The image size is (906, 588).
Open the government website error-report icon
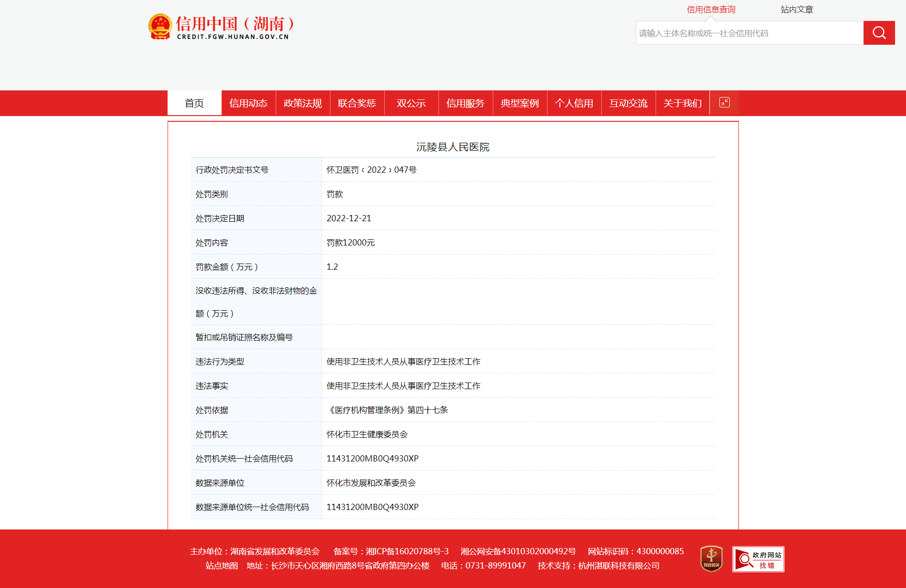(758, 559)
